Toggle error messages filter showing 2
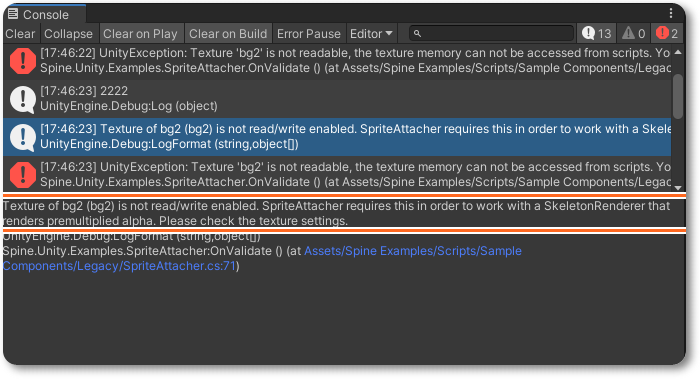The image size is (700, 379). tap(667, 33)
